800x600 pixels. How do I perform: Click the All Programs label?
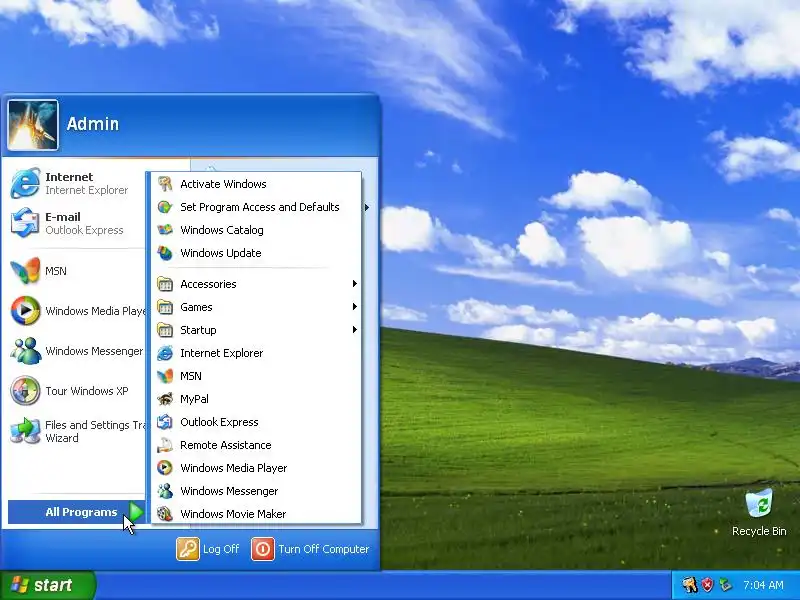coord(81,512)
